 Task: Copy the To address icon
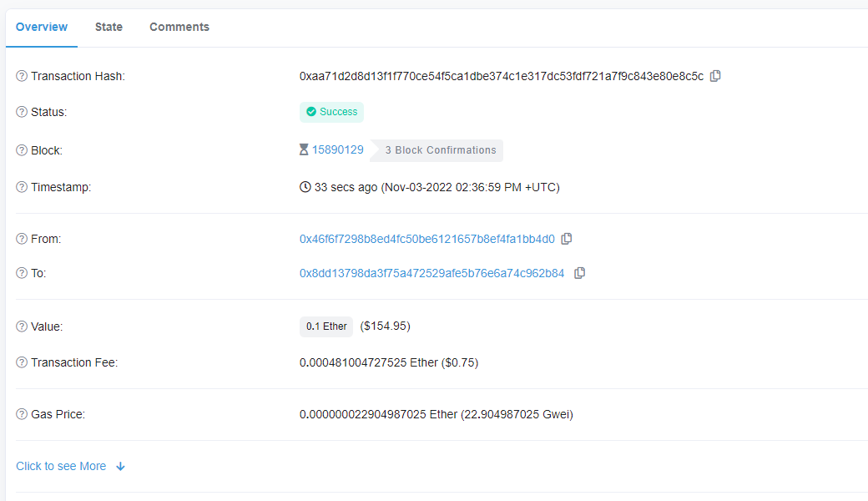coord(579,273)
